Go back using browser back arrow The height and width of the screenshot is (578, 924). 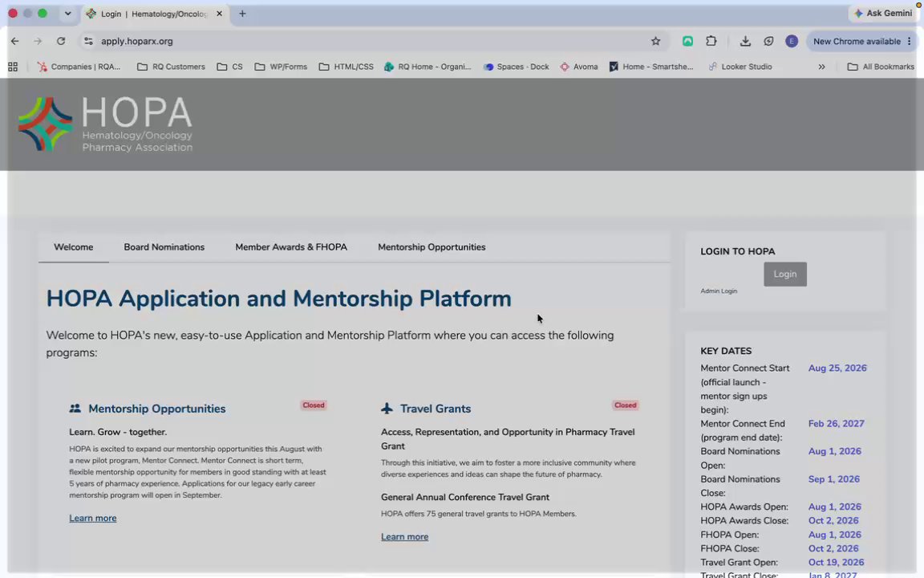point(14,41)
